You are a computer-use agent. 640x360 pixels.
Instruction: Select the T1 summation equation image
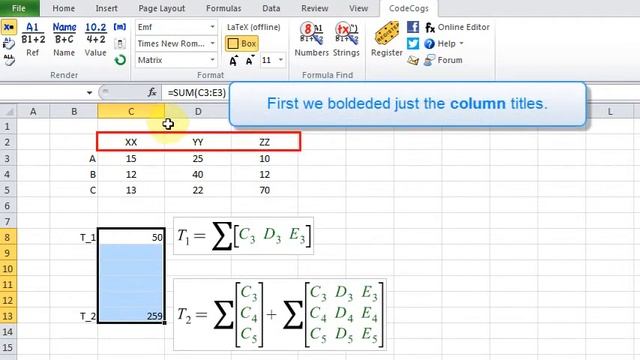pos(244,236)
